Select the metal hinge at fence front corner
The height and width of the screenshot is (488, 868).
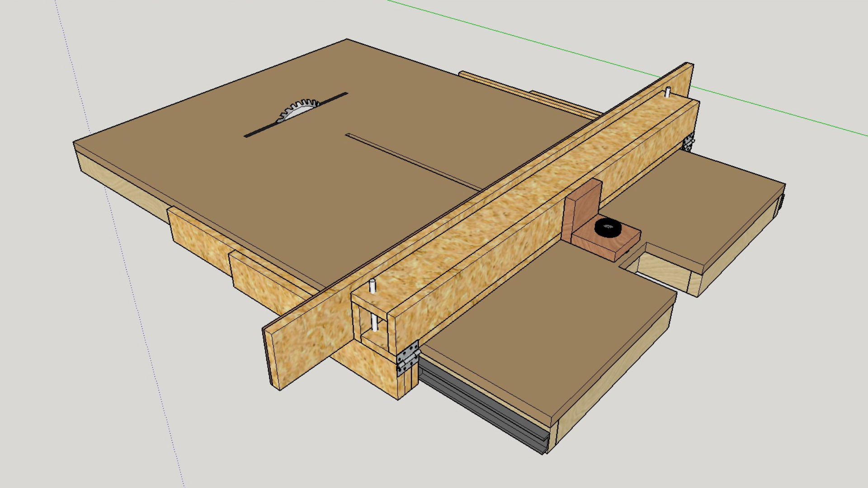pos(408,358)
